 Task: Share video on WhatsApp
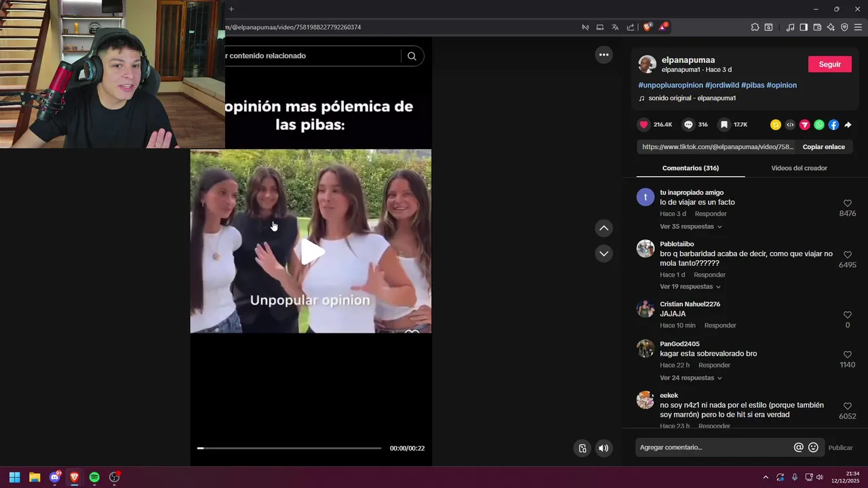click(x=819, y=125)
